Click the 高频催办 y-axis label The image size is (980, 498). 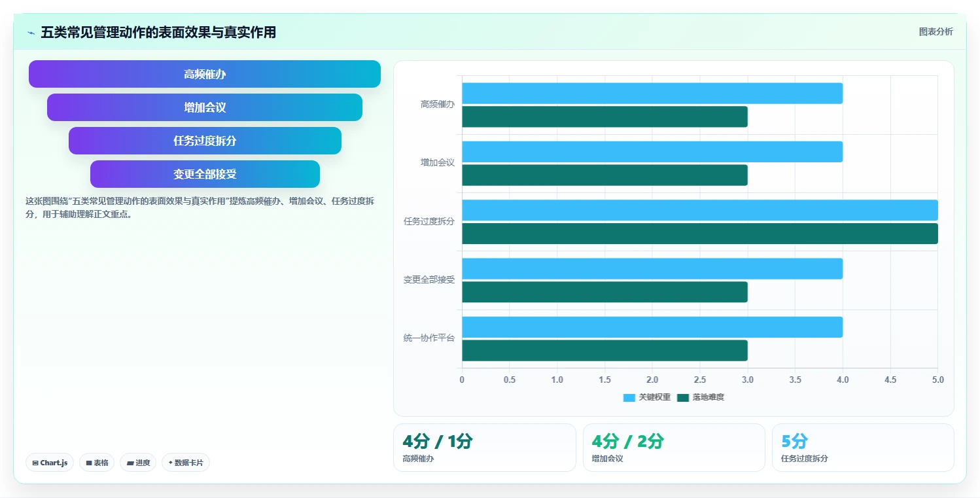pyautogui.click(x=438, y=104)
